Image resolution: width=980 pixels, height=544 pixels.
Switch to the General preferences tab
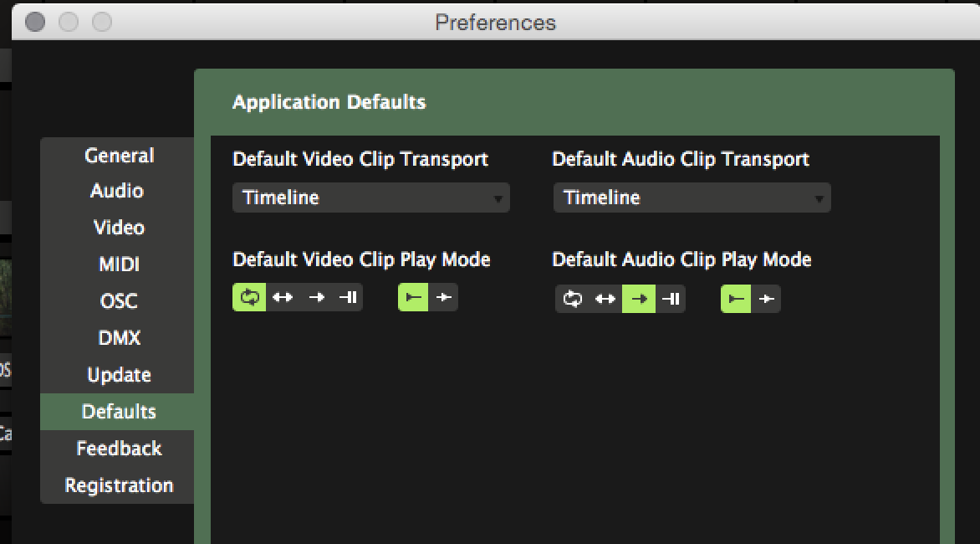(x=119, y=156)
